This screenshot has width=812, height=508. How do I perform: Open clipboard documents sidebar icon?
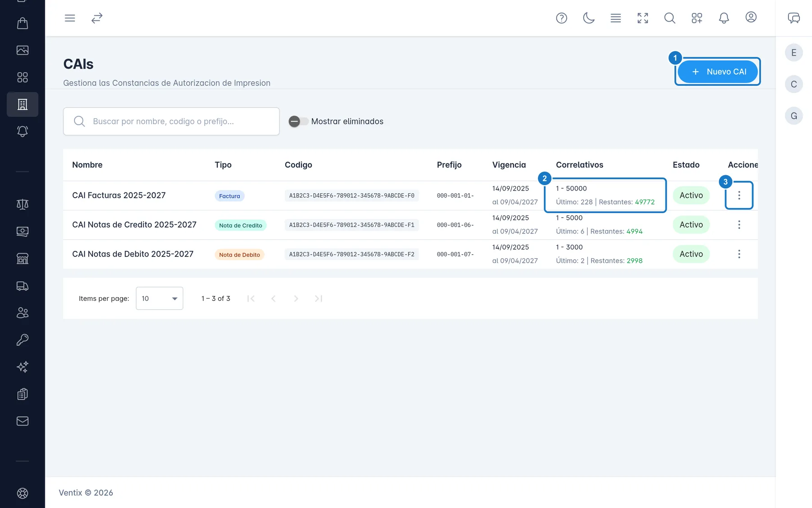[x=23, y=394]
